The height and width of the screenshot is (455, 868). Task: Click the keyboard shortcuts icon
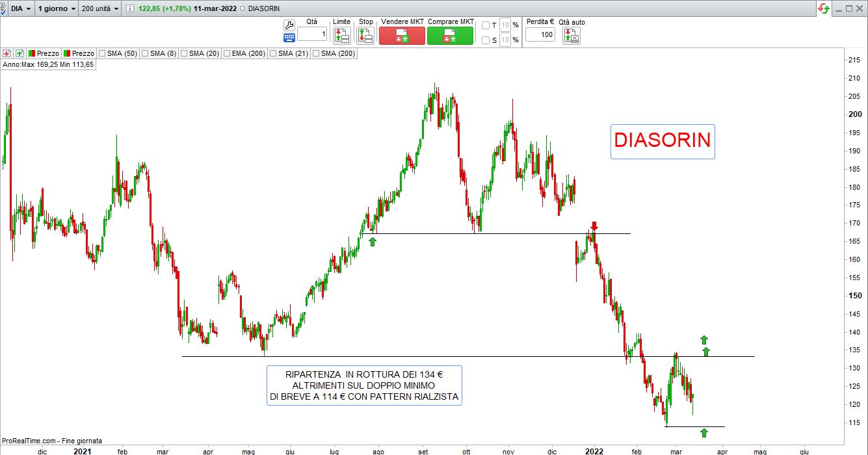(289, 38)
